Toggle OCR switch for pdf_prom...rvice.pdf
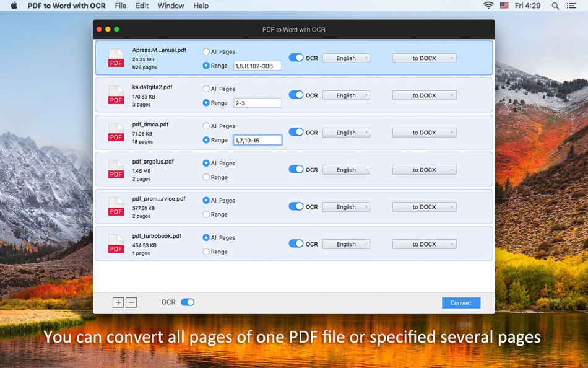This screenshot has width=588, height=368. [x=296, y=206]
